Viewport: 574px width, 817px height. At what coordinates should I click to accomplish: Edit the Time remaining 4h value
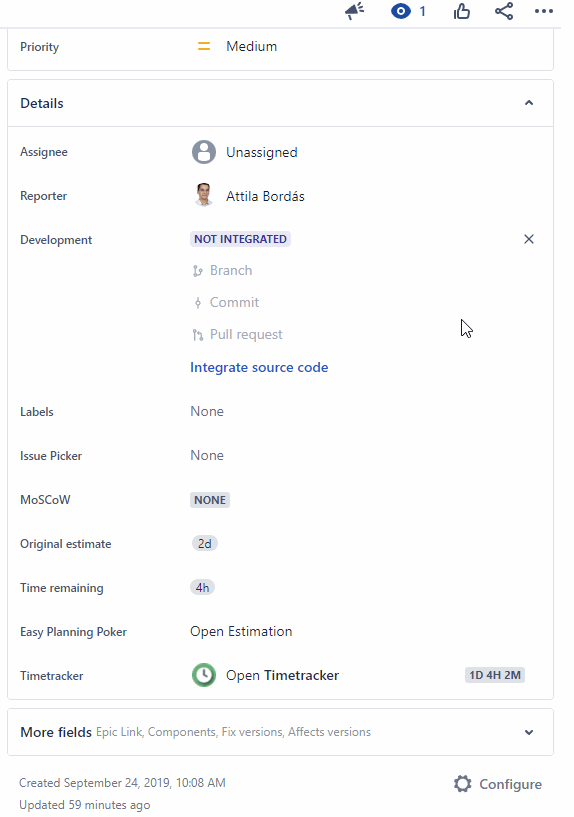coord(202,588)
